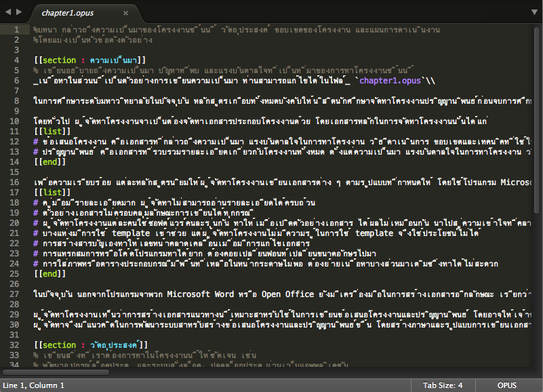This screenshot has width=543, height=392.
Task: Go to next tab with right arrow
Action: pyautogui.click(x=19, y=12)
